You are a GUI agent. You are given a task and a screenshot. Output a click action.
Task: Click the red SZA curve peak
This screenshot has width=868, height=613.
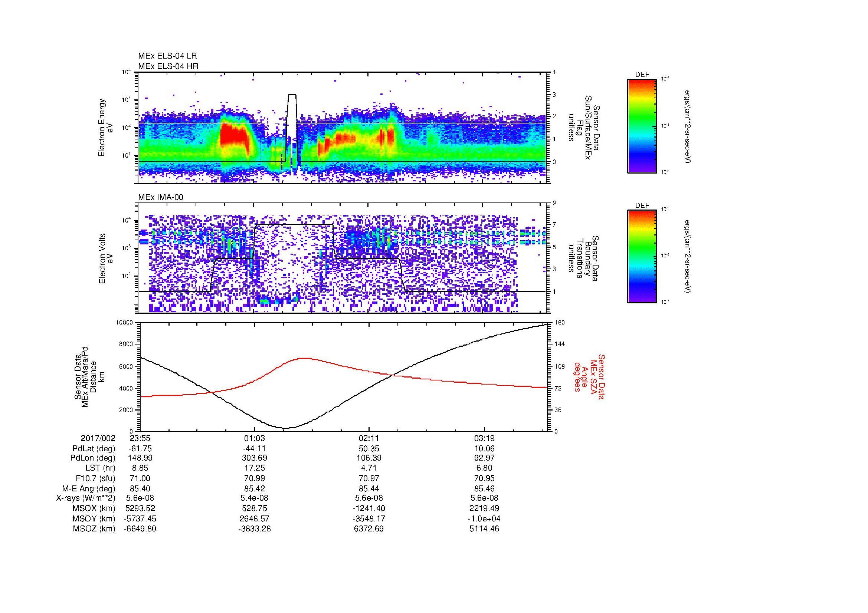click(304, 358)
